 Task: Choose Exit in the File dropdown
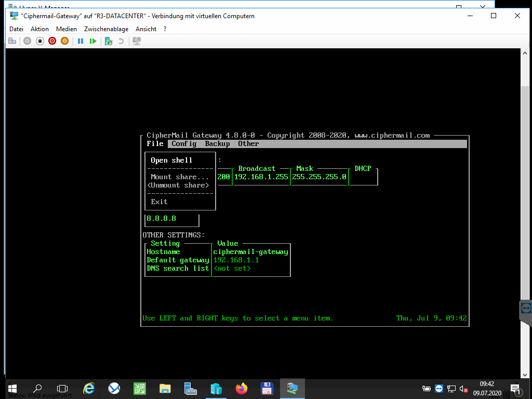point(159,202)
